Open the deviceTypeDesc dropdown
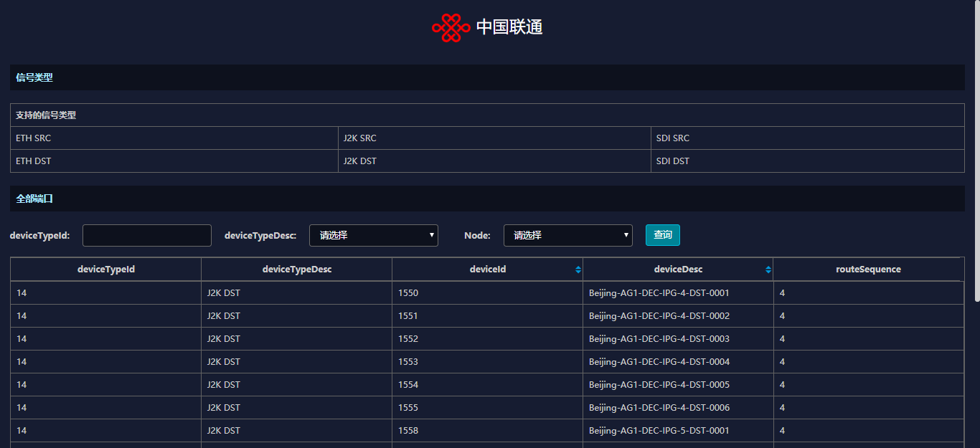980x448 pixels. click(373, 235)
